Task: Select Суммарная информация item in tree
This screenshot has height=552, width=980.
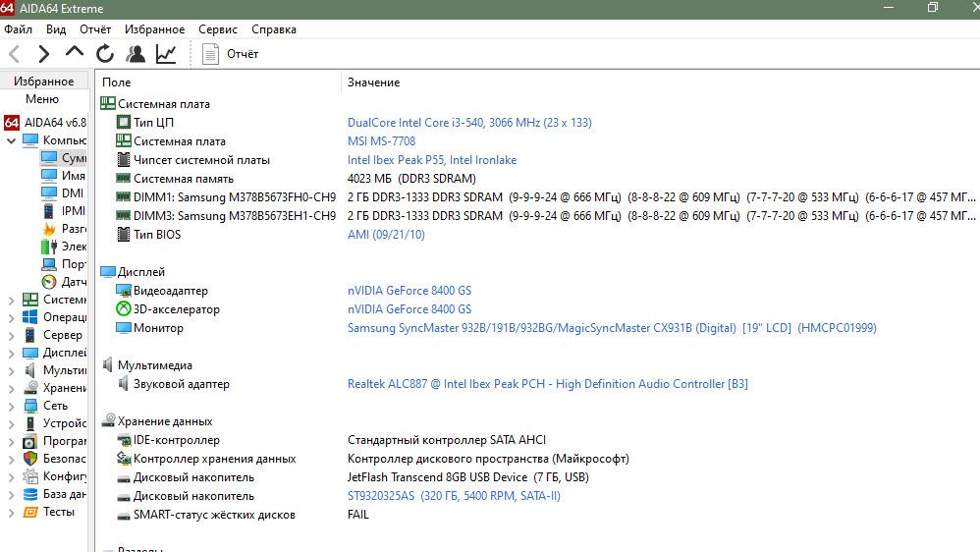Action: coord(63,157)
